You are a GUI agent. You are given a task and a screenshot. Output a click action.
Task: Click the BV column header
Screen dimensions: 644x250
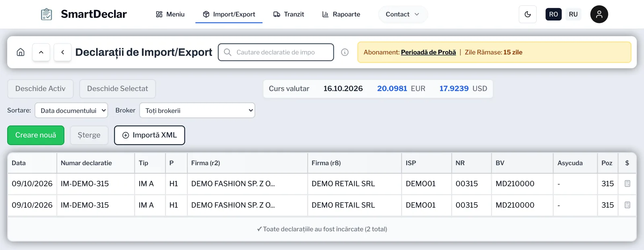(x=522, y=163)
